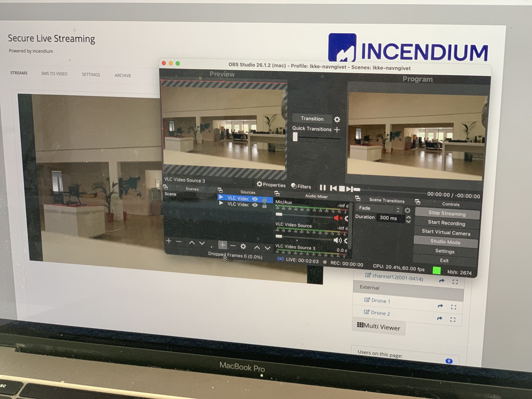Click the program output preview in OBS

[x=417, y=136]
